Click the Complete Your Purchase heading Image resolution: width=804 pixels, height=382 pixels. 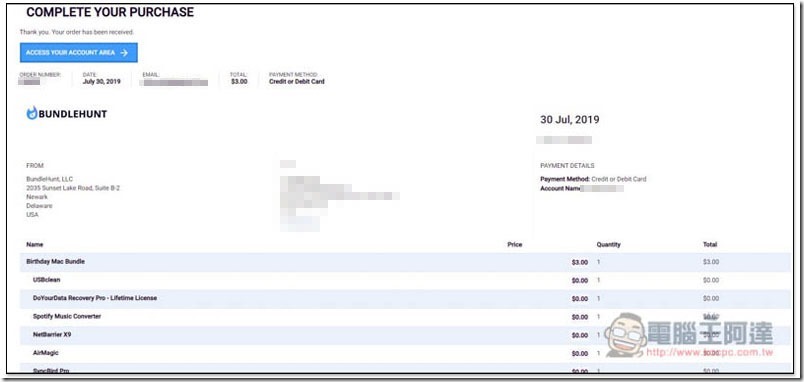point(110,12)
